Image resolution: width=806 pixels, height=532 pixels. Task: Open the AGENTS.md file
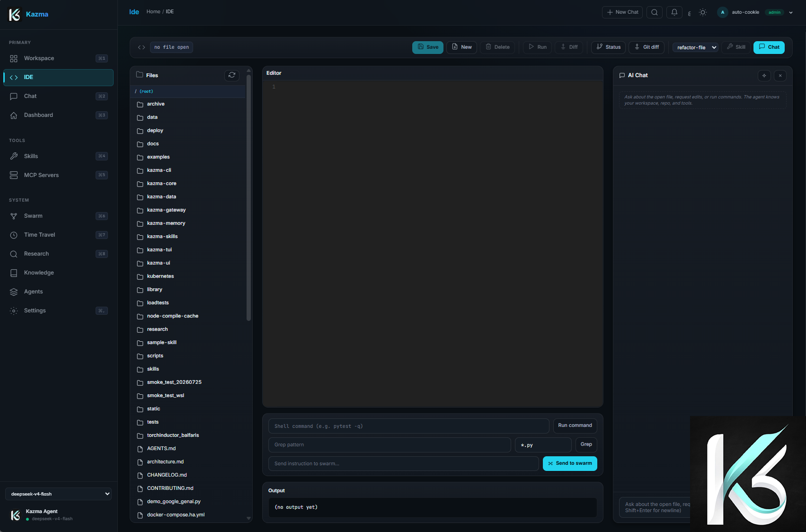[188, 449]
